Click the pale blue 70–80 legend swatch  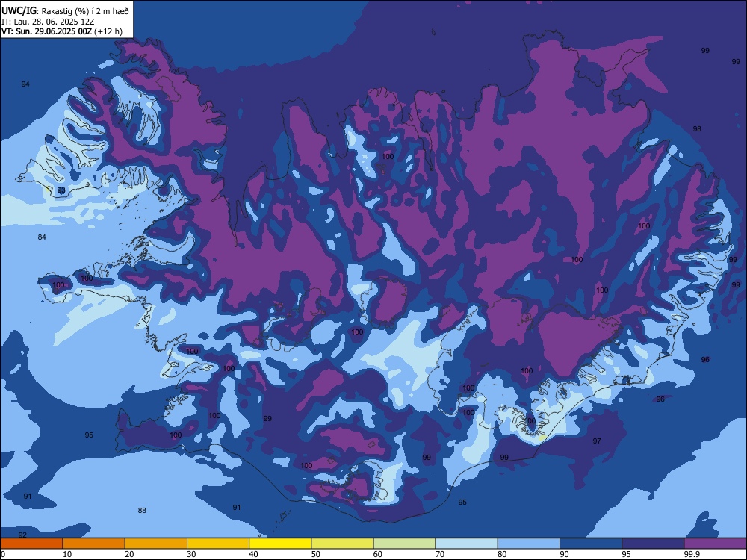point(467,544)
